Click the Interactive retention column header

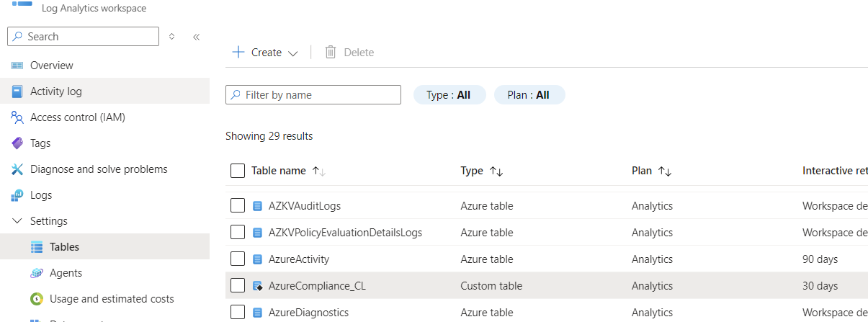(835, 171)
